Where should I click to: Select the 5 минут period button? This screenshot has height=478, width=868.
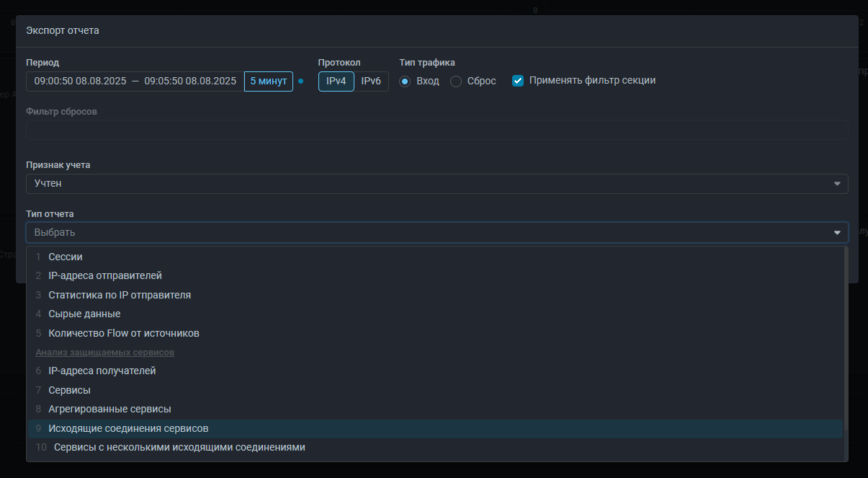point(269,81)
